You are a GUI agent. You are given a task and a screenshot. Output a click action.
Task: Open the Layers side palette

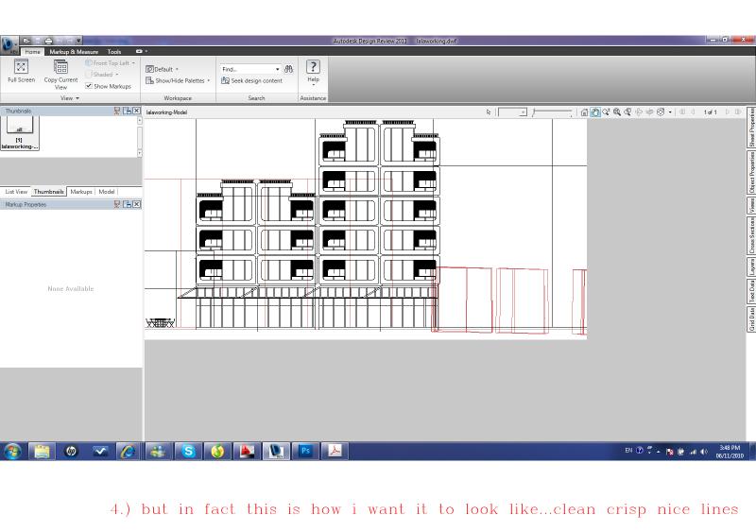tap(751, 266)
